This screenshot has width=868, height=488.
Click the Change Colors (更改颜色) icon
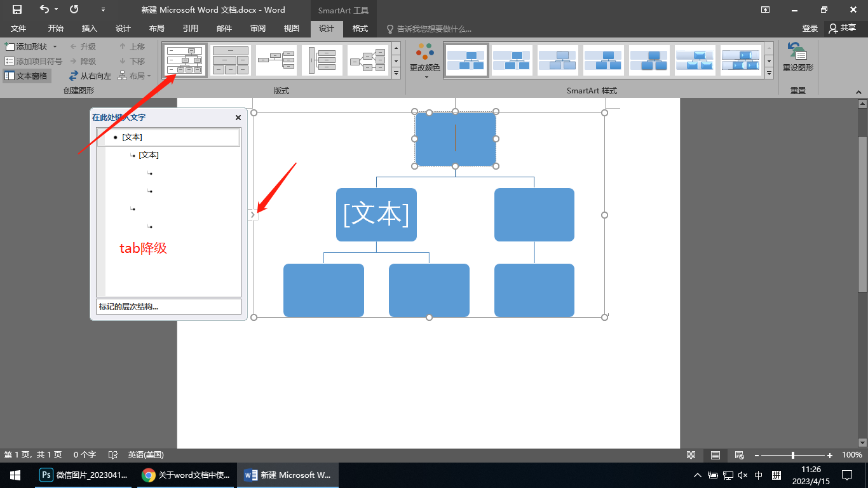tap(425, 51)
